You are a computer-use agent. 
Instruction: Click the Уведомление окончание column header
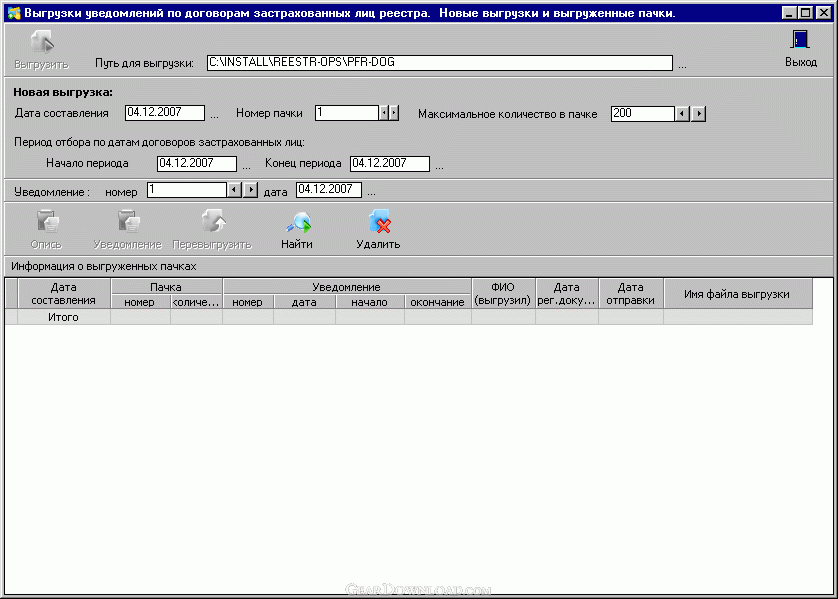tap(437, 302)
